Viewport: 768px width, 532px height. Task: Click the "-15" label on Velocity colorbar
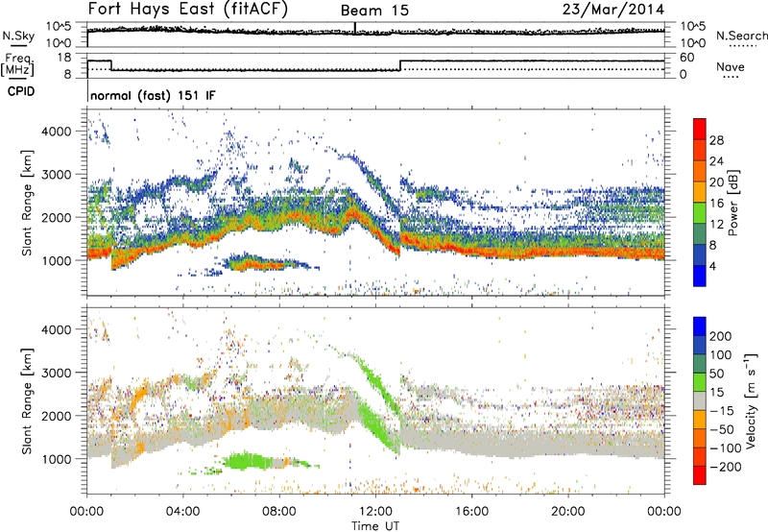(x=722, y=411)
